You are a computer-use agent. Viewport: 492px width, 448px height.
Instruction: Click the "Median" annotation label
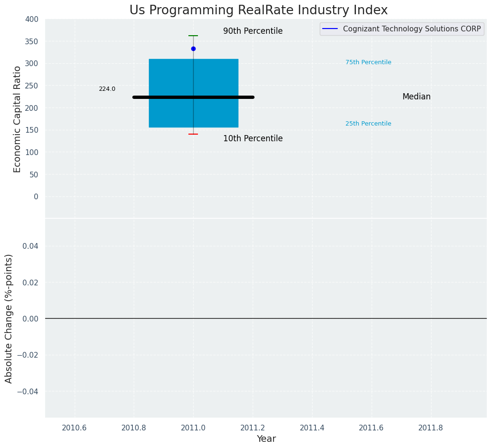[416, 97]
